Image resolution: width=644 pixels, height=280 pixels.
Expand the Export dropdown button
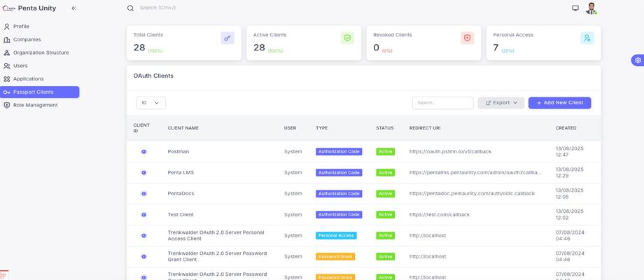(x=501, y=103)
